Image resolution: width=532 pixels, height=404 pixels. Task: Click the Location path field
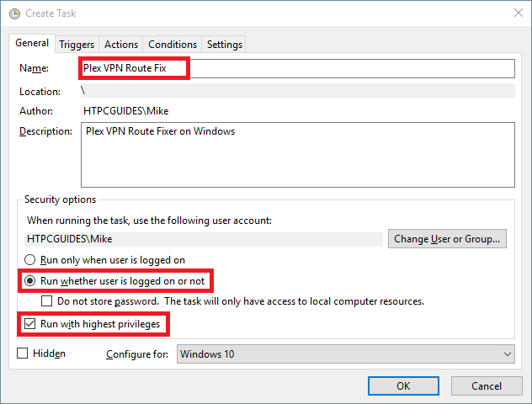tap(296, 91)
